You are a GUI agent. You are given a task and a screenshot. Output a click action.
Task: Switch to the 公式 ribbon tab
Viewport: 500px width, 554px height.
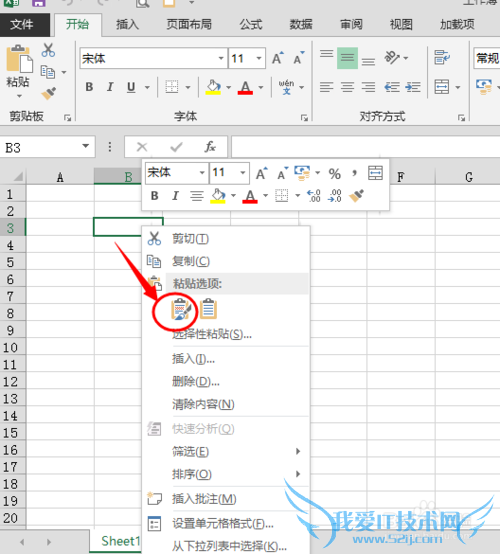pyautogui.click(x=251, y=24)
